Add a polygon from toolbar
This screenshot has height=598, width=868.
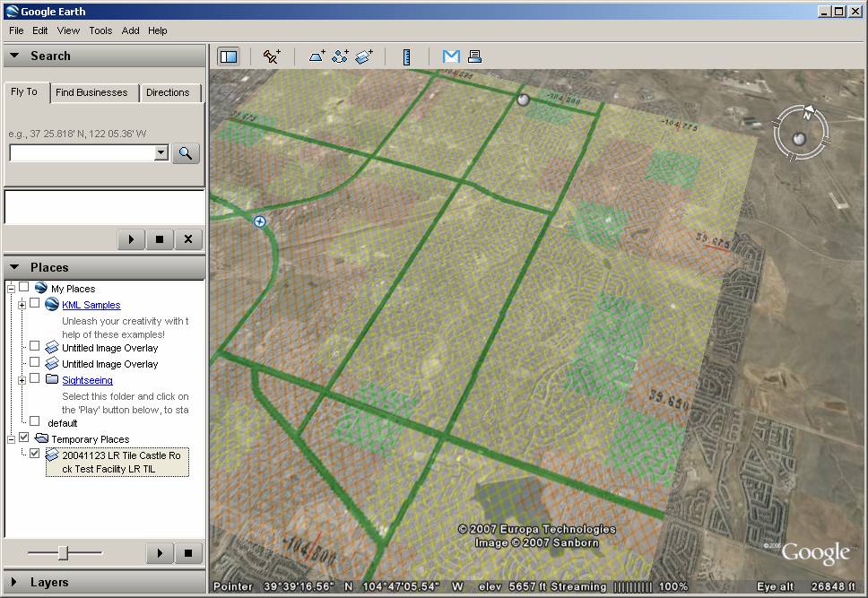click(x=317, y=56)
